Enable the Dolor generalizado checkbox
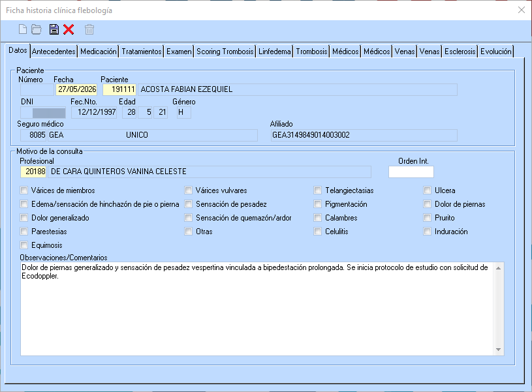 [23, 218]
